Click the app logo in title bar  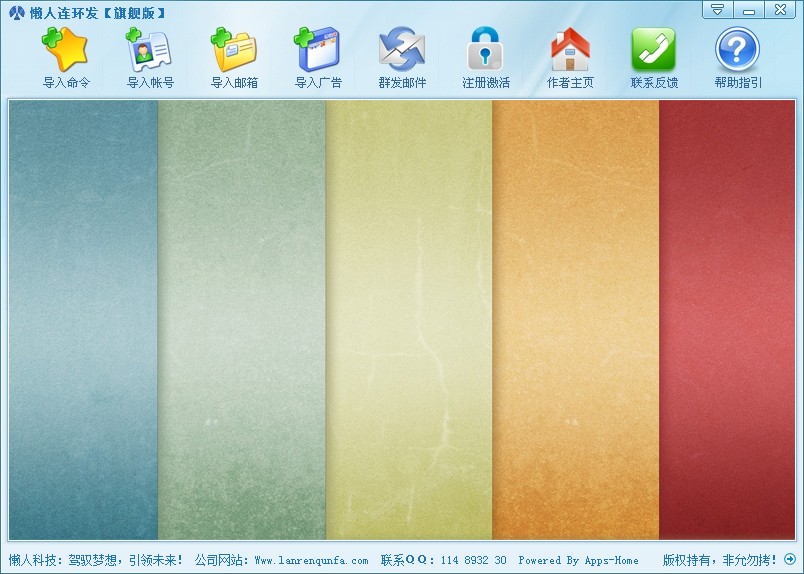(x=16, y=11)
